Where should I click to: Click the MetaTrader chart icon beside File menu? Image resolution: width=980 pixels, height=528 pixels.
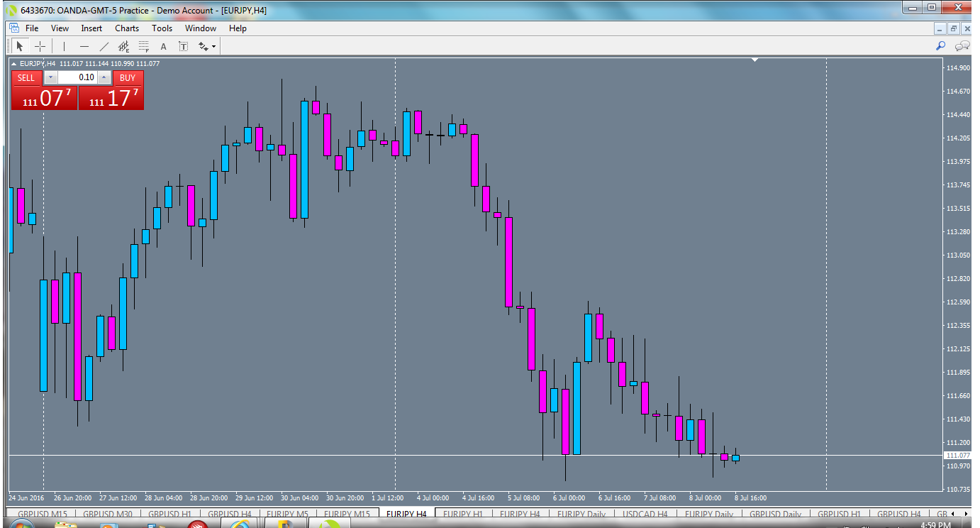pos(13,28)
